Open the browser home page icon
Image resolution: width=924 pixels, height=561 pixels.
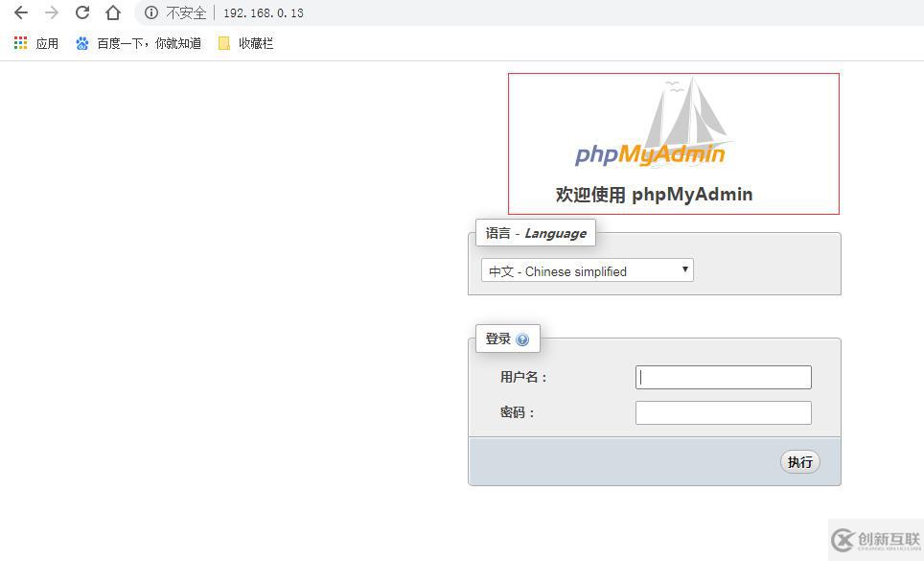point(113,12)
